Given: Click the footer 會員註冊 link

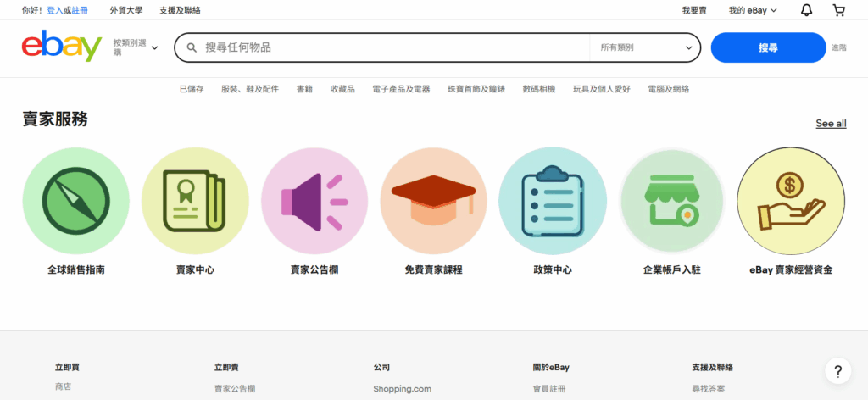Looking at the screenshot, I should click(x=549, y=389).
